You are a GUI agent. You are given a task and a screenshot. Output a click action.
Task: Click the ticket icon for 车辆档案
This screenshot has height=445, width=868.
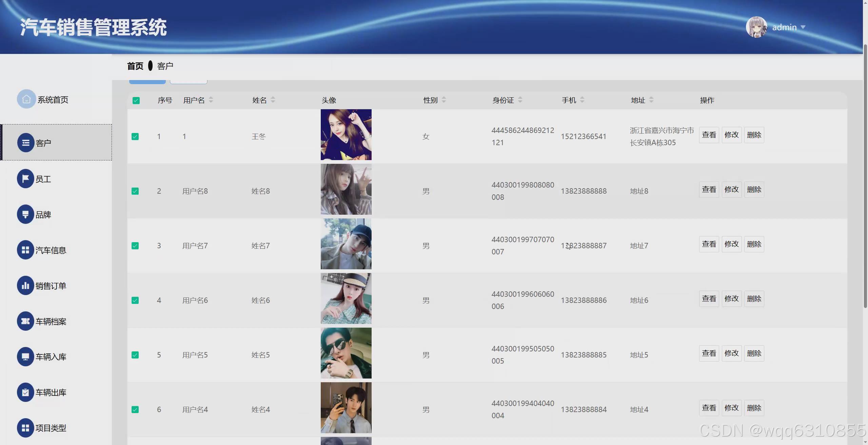[25, 321]
